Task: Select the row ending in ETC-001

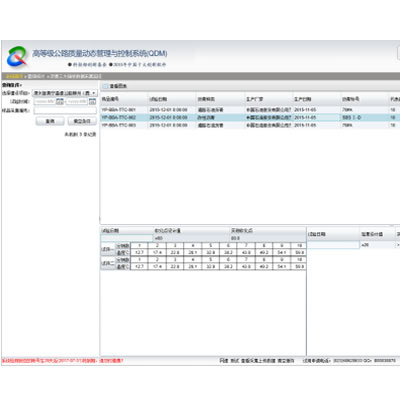Action: click(x=250, y=110)
